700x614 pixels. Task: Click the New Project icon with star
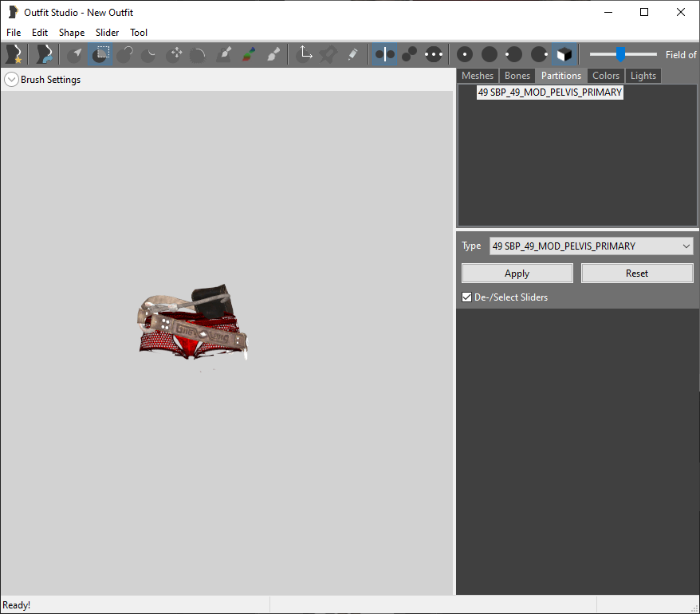pos(14,54)
